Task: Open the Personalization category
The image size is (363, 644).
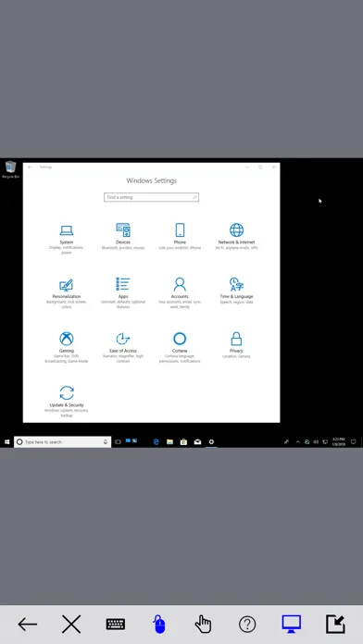Action: [66, 293]
